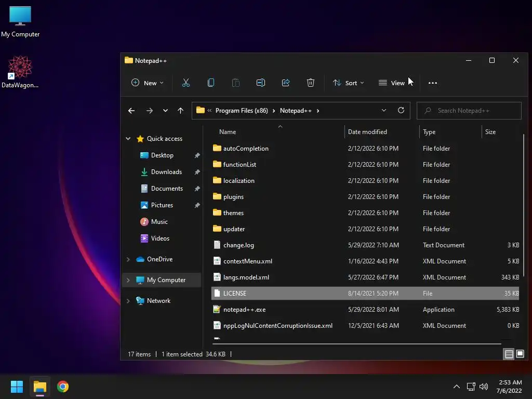Sort by Type column header
The image size is (532, 399).
pos(429,131)
